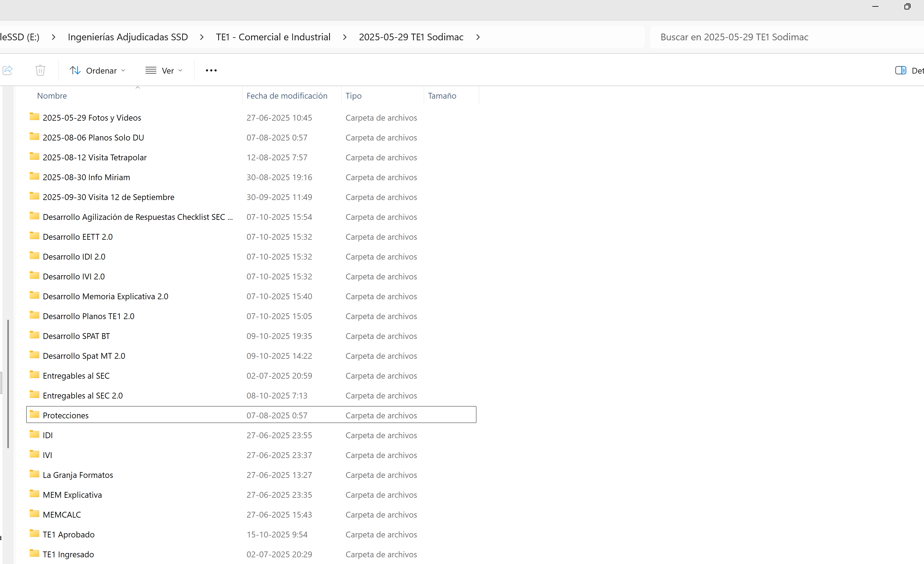The width and height of the screenshot is (924, 564).
Task: Select folder icon of Desarrollo Memoria Explicativa 2.0
Action: click(x=35, y=295)
